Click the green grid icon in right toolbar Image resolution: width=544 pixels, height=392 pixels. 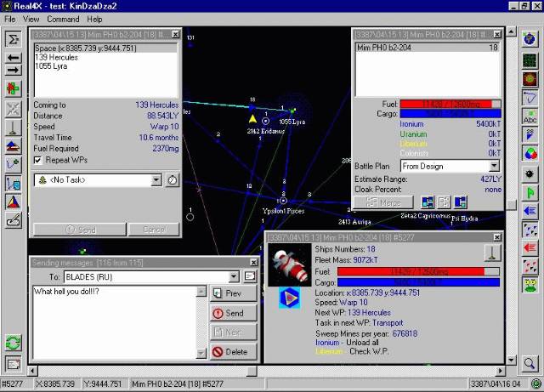coord(530,60)
